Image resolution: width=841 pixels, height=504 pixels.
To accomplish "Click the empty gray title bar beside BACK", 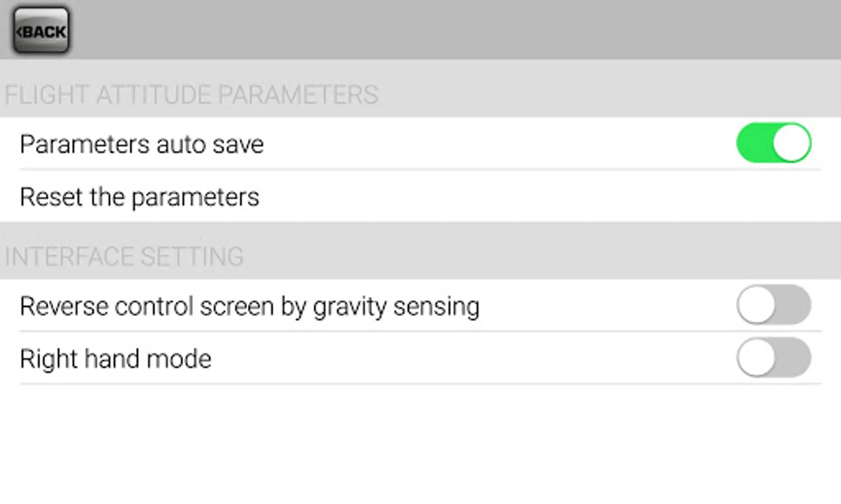I will (448, 29).
